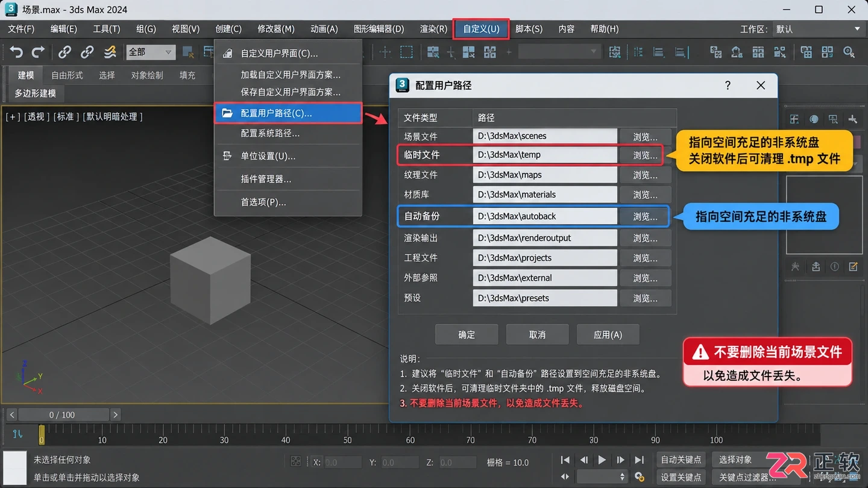Select the Link tool icon

click(64, 52)
